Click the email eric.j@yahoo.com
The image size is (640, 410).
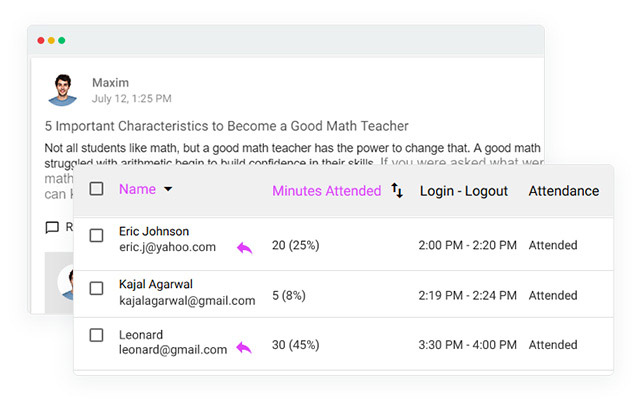pos(167,247)
